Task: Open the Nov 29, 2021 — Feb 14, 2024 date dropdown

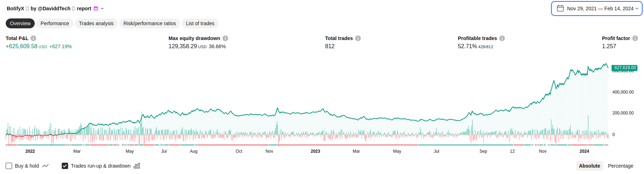Action: [x=600, y=9]
